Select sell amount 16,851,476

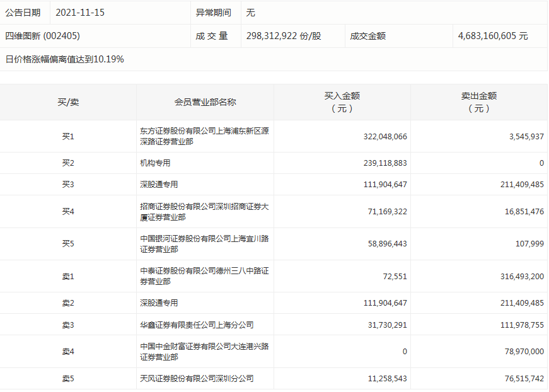click(524, 212)
